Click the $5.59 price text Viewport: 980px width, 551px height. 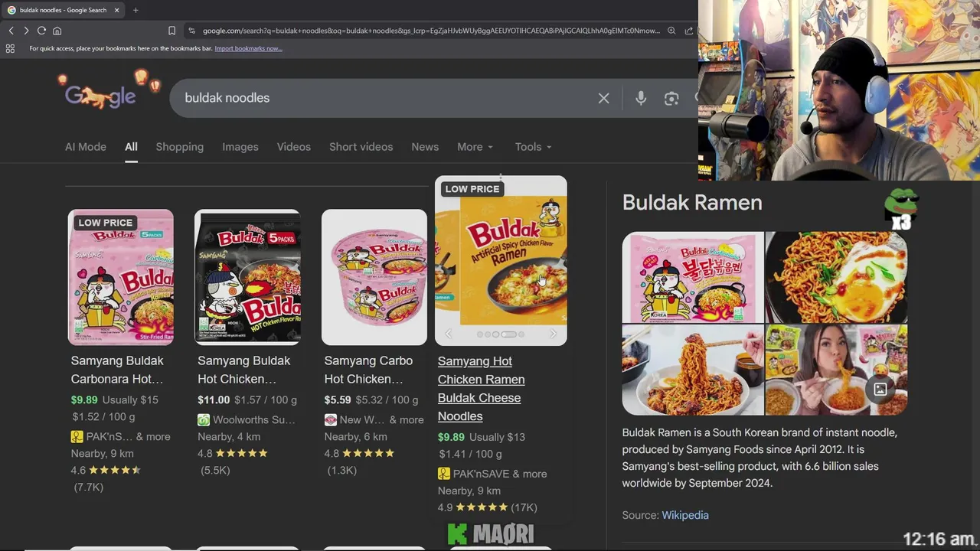coord(338,399)
